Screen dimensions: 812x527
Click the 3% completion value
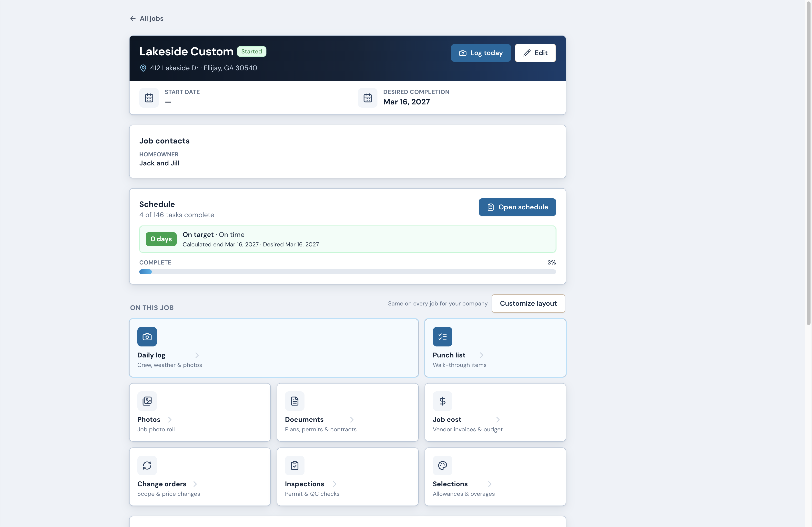(551, 262)
